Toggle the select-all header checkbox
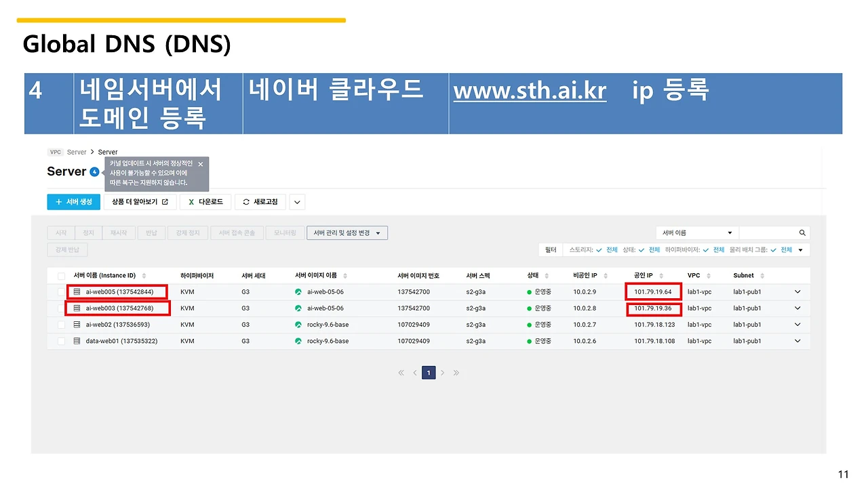Screen dimensions: 868x488 pos(62,276)
